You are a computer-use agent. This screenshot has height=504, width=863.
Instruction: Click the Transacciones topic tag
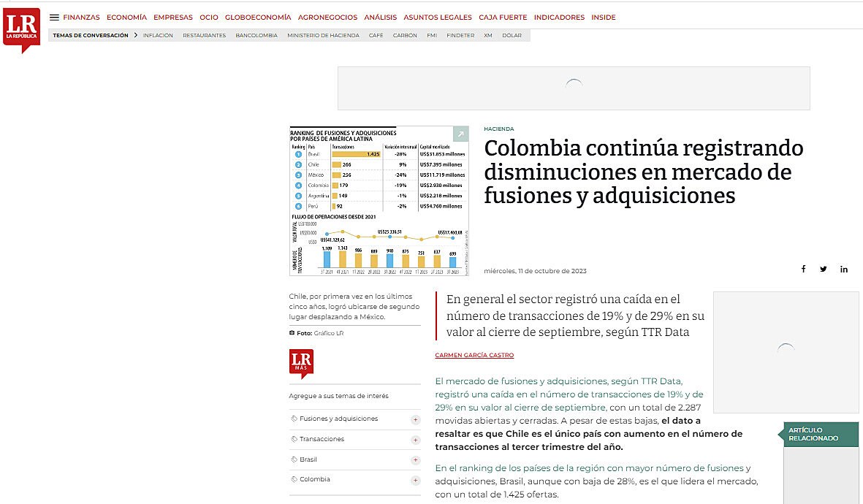pyautogui.click(x=322, y=439)
